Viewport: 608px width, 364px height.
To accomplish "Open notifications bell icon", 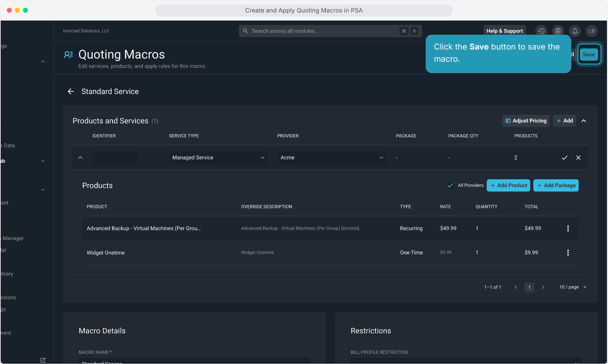I will 575,31.
